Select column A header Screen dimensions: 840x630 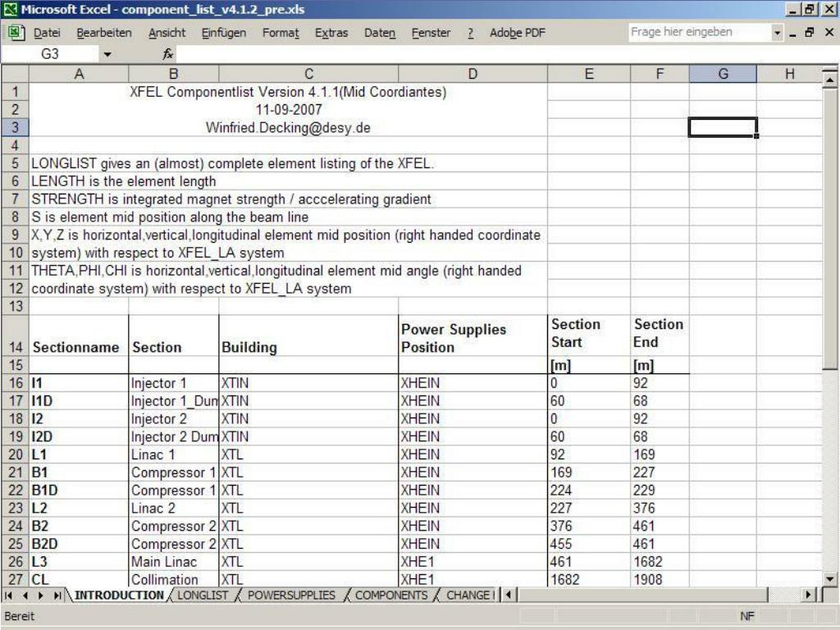tap(79, 74)
